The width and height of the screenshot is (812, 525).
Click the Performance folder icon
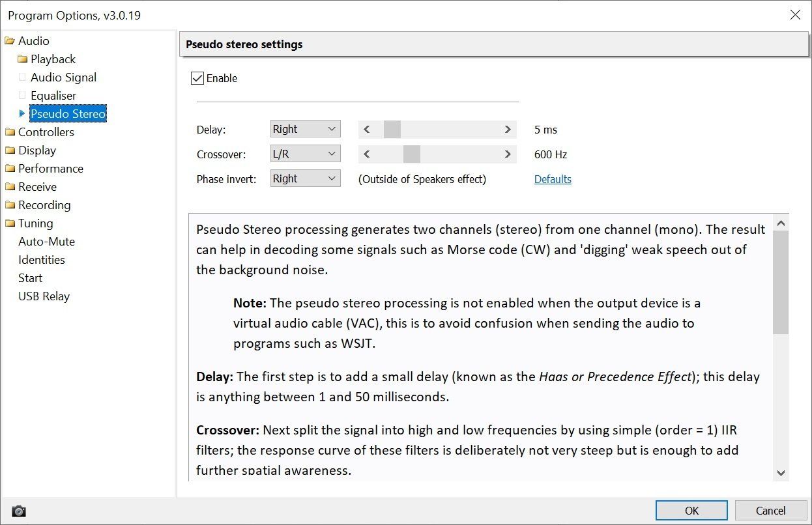point(10,169)
